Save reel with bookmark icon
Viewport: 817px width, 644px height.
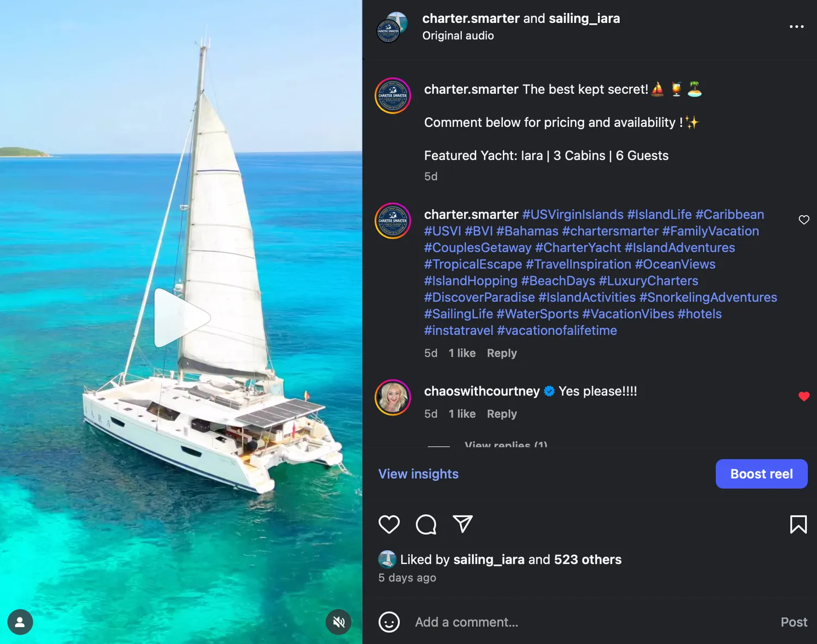pos(798,524)
